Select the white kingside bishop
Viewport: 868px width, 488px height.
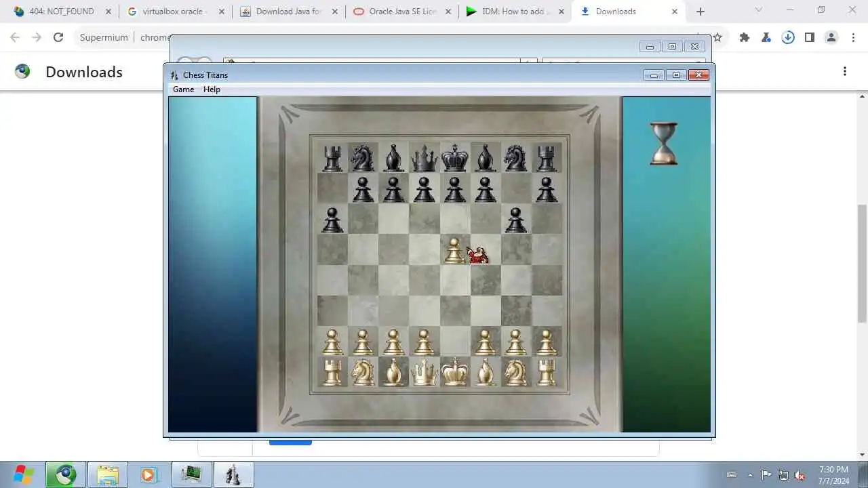pyautogui.click(x=486, y=372)
